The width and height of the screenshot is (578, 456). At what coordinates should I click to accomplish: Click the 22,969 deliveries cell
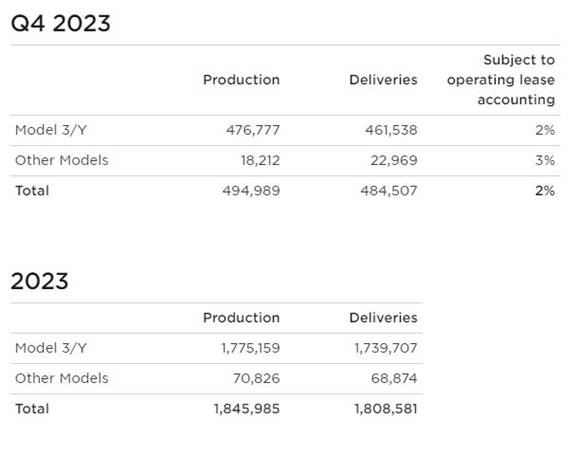click(x=394, y=160)
